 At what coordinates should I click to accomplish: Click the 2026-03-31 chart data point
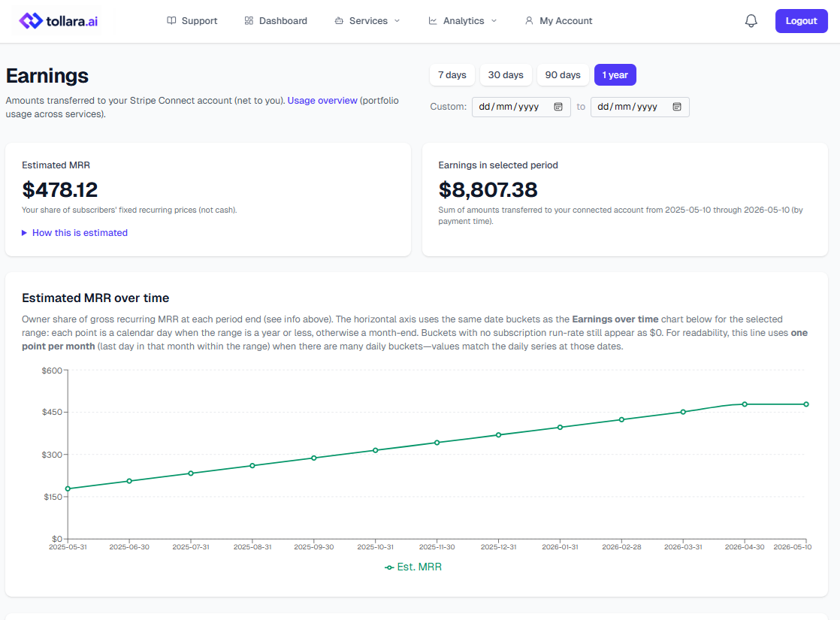point(683,412)
